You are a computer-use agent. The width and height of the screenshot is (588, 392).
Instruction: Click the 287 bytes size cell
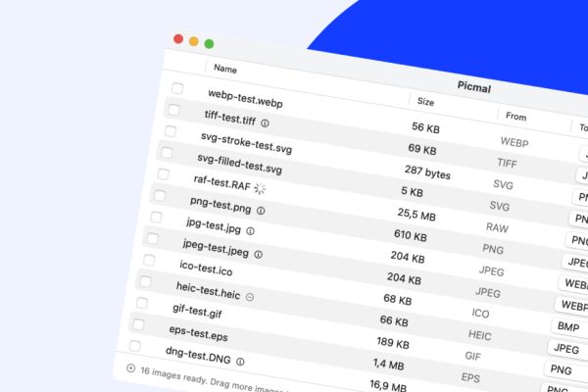tap(427, 172)
